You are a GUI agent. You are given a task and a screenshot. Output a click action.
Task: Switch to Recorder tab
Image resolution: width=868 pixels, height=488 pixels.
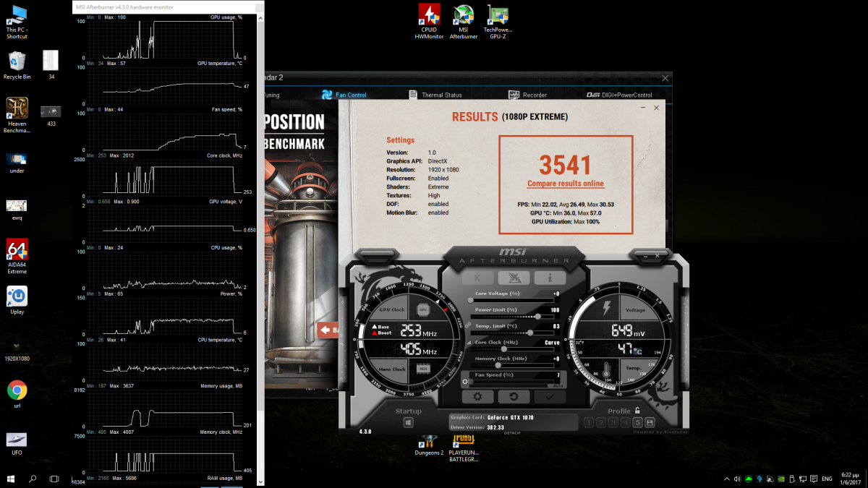pyautogui.click(x=528, y=95)
